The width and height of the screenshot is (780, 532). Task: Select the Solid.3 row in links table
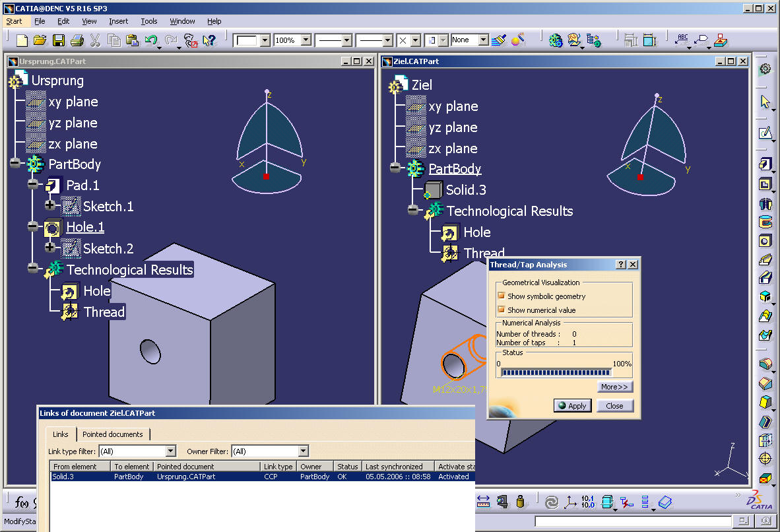pyautogui.click(x=263, y=477)
